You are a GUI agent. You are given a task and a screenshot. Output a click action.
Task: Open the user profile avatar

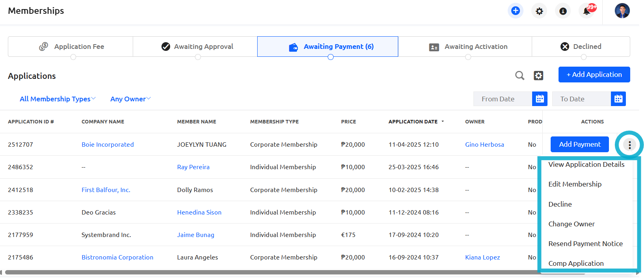(622, 11)
